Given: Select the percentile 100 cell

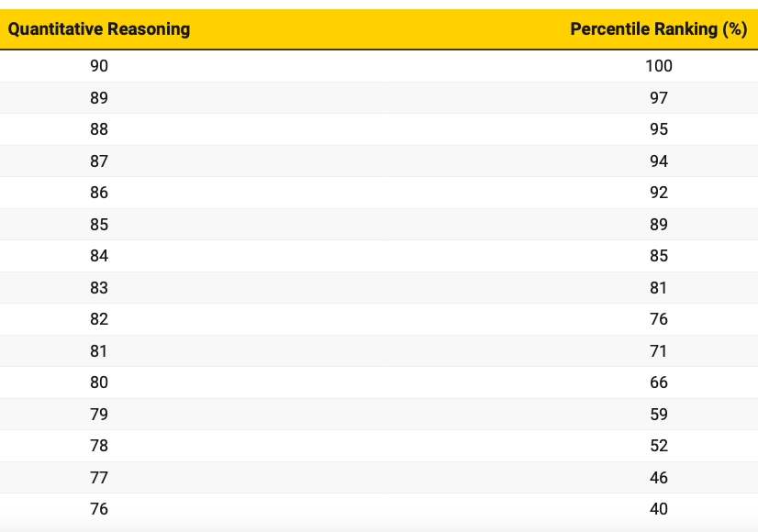Looking at the screenshot, I should coord(658,66).
